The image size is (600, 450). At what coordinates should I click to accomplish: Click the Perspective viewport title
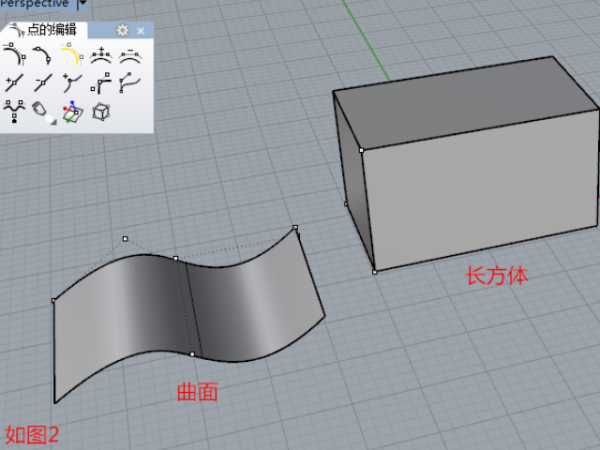click(x=36, y=4)
